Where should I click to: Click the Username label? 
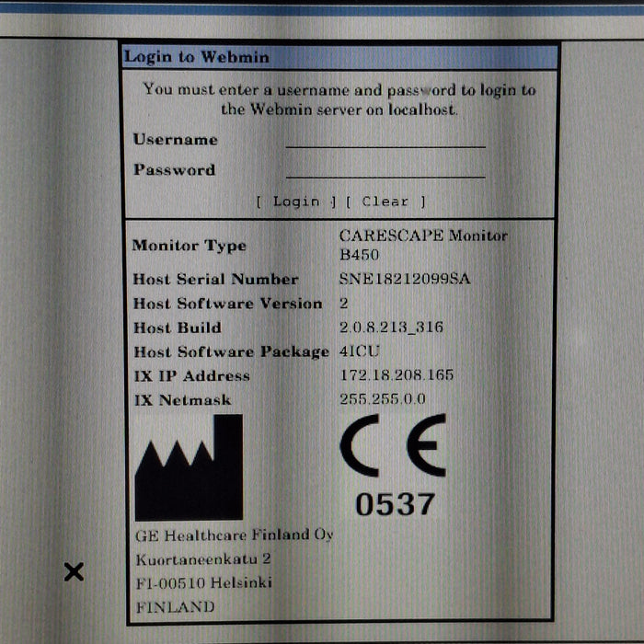tap(176, 140)
